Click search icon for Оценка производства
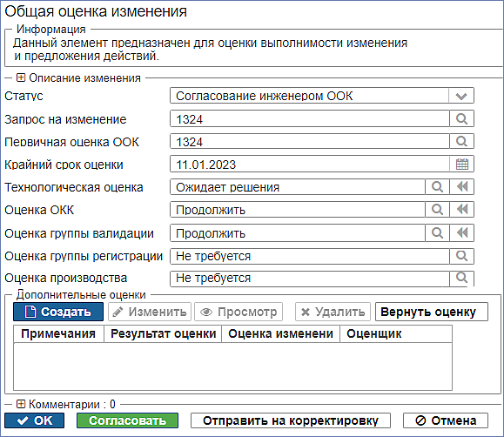This screenshot has height=437, width=504. (461, 279)
